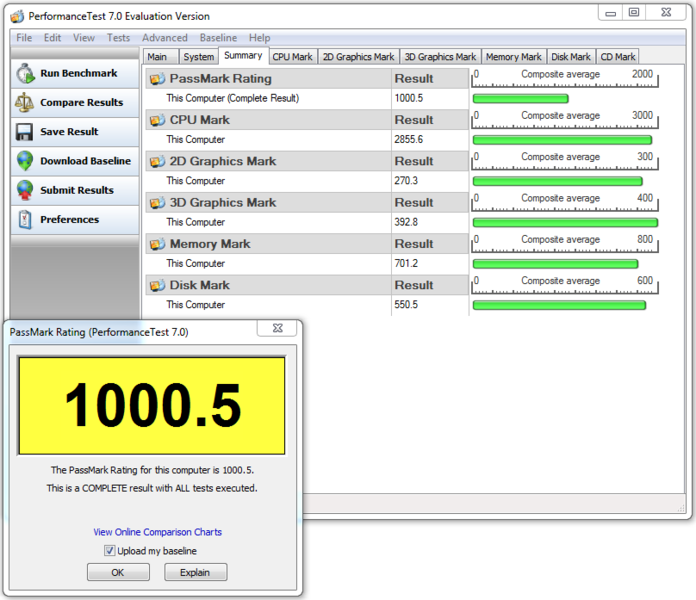Click the icon beside 3D Graphics Mark header

[x=157, y=203]
